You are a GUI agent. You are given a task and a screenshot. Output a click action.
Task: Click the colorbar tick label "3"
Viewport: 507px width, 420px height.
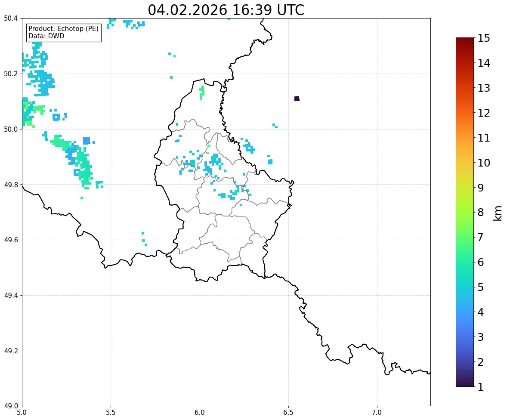pos(481,337)
